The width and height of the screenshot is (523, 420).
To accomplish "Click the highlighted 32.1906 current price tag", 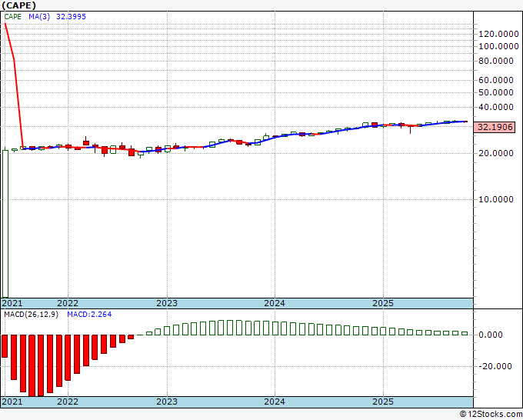I will point(495,127).
